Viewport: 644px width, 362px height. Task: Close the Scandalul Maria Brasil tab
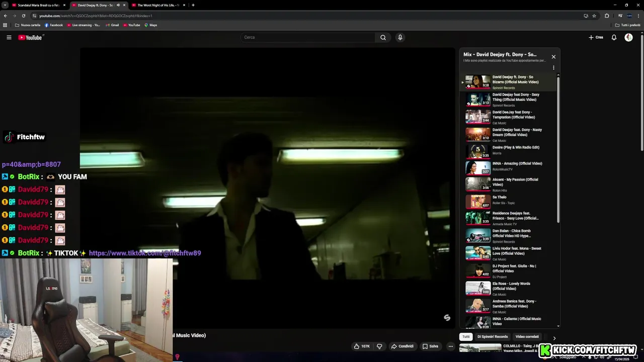coord(64,5)
